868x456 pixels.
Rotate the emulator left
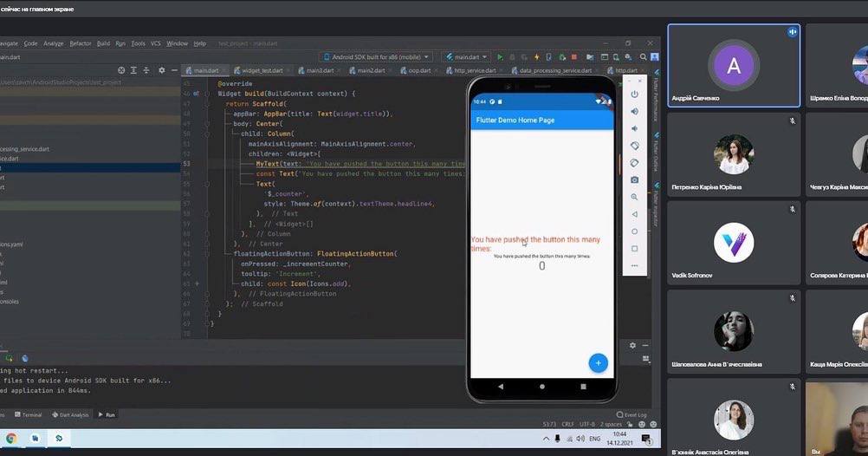click(x=635, y=146)
